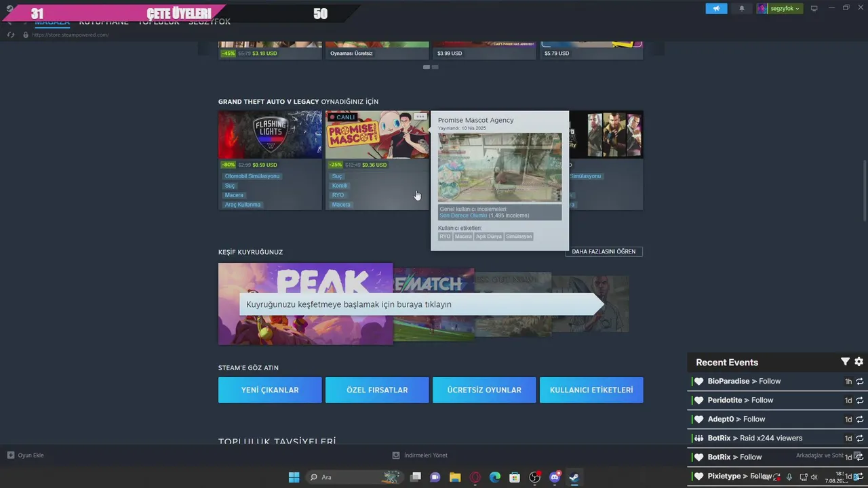
Task: Open the segzyfok account dropdown
Action: click(x=786, y=8)
